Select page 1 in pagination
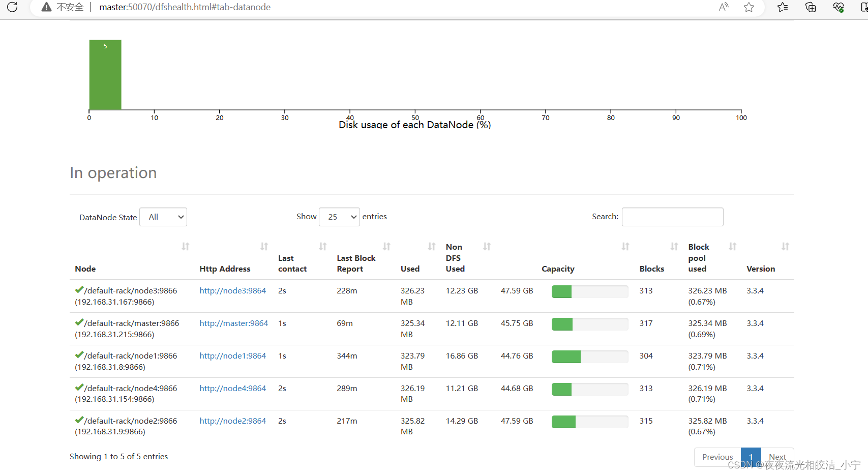 tap(751, 457)
